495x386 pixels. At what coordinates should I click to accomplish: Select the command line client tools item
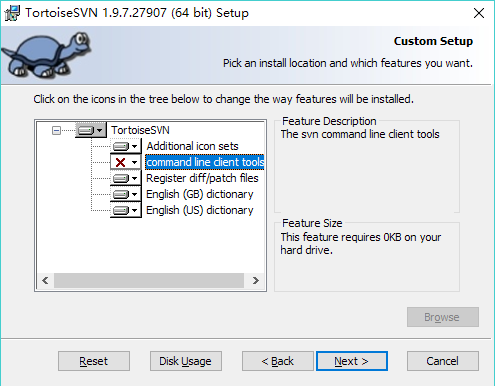pyautogui.click(x=205, y=162)
